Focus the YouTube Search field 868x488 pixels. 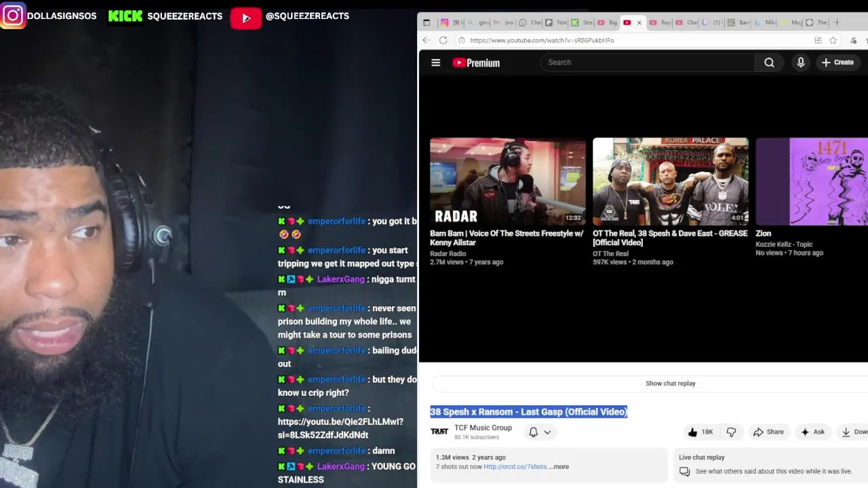(x=648, y=62)
